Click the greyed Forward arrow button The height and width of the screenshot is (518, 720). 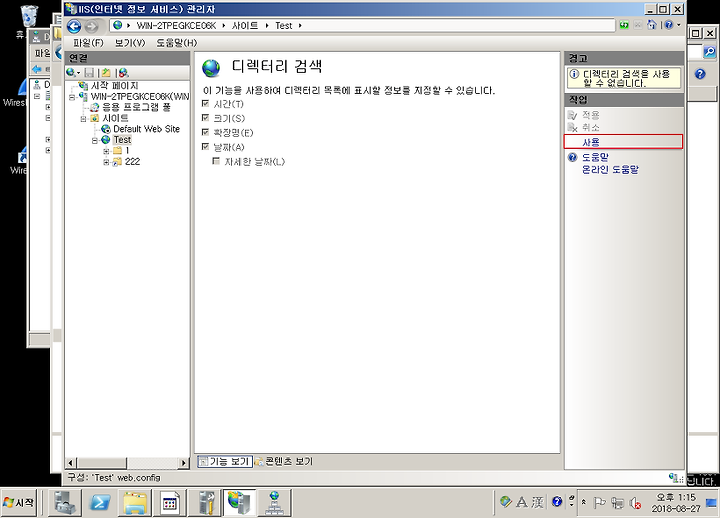click(x=92, y=26)
